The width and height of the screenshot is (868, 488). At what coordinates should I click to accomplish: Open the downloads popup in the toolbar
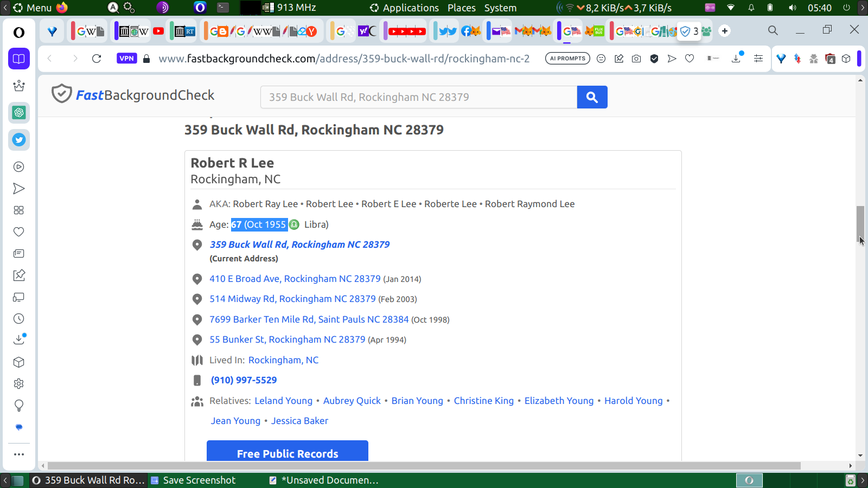[x=737, y=57]
